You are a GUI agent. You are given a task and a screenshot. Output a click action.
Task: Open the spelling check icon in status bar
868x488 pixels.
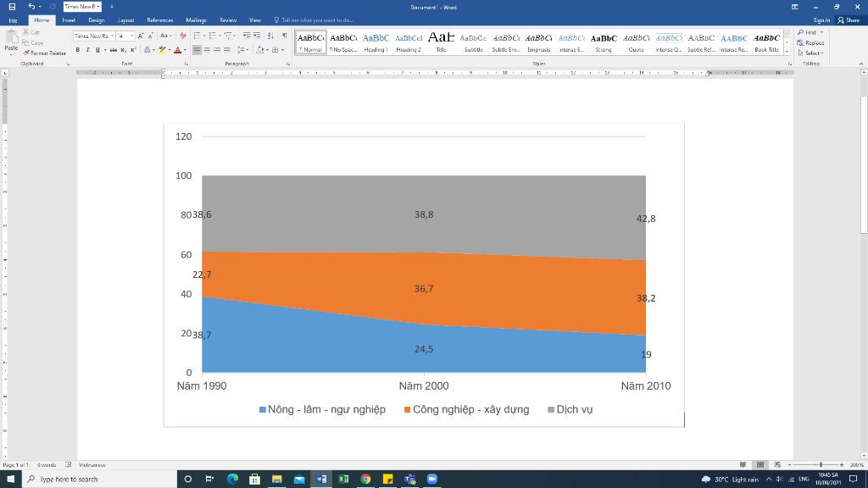tap(68, 465)
